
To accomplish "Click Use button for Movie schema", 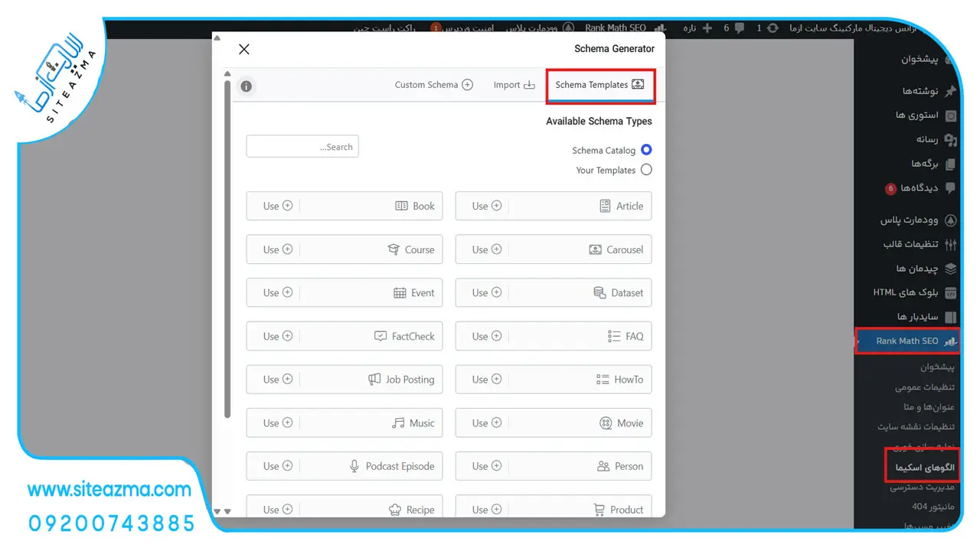I will 487,422.
